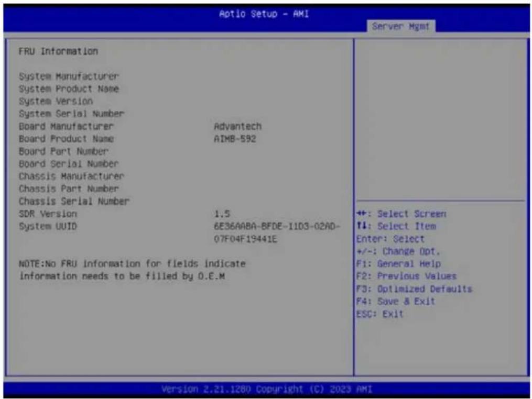The image size is (532, 399).
Task: Click the FRU Information heading
Action: tap(58, 51)
